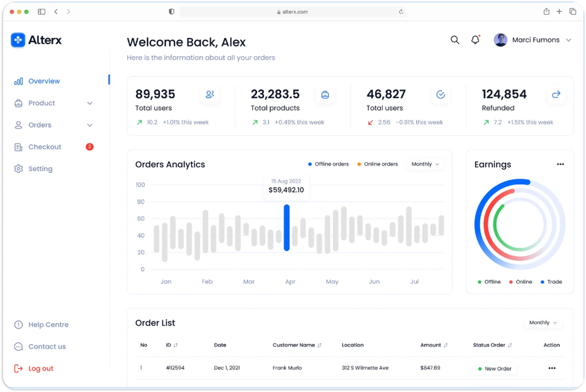Toggle the Trade earnings legend
The width and height of the screenshot is (586, 392).
click(551, 282)
